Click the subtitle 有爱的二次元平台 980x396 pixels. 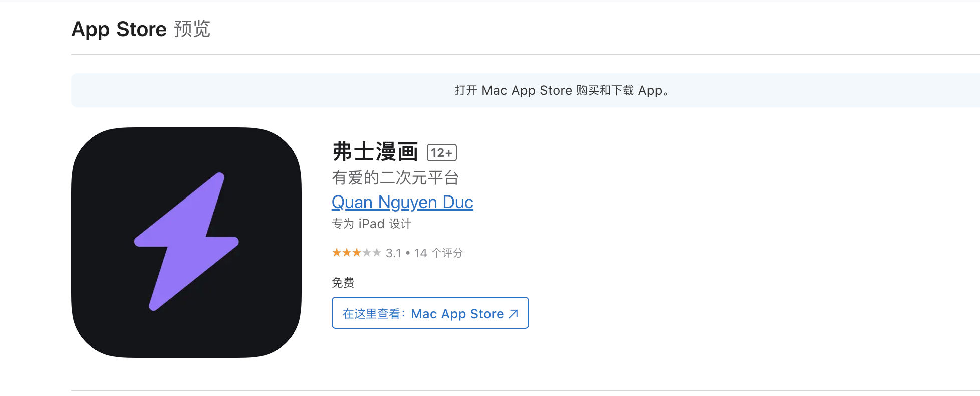(395, 177)
